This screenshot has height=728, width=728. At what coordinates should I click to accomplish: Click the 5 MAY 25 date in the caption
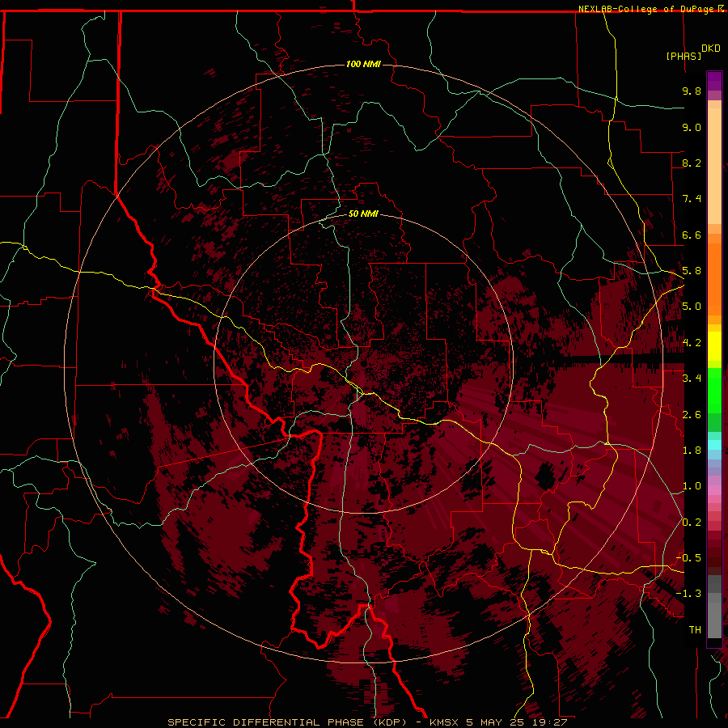tap(494, 722)
